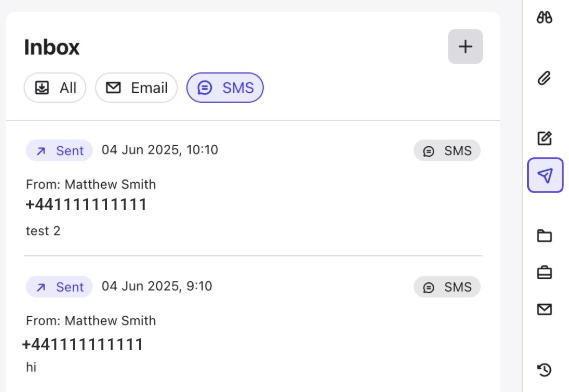Click the binoculars icon in sidebar

click(544, 17)
